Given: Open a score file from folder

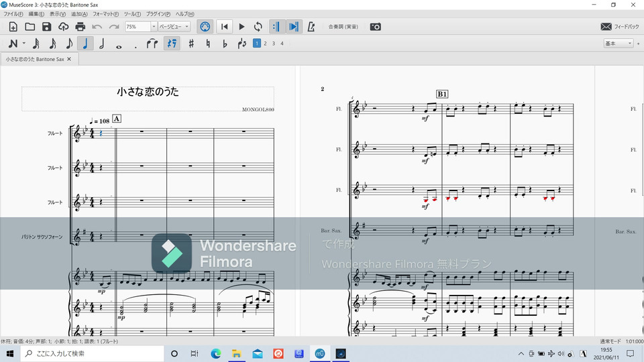Looking at the screenshot, I should (30, 27).
